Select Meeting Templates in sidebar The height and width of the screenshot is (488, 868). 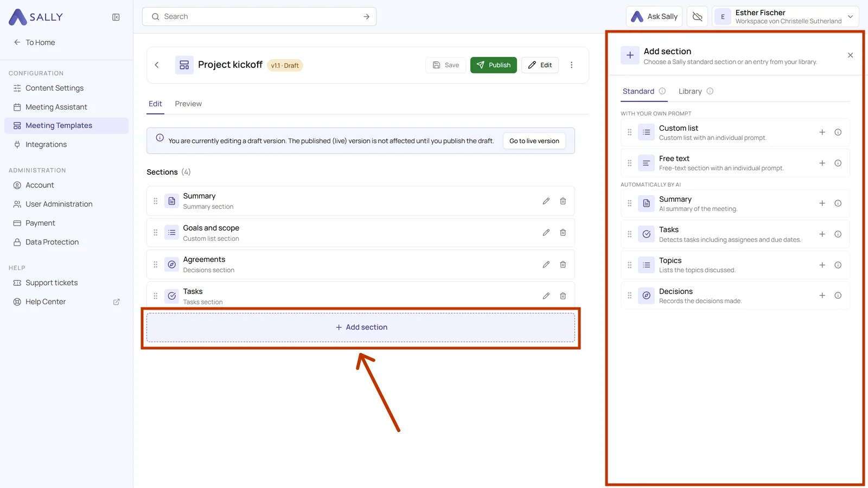pyautogui.click(x=66, y=125)
